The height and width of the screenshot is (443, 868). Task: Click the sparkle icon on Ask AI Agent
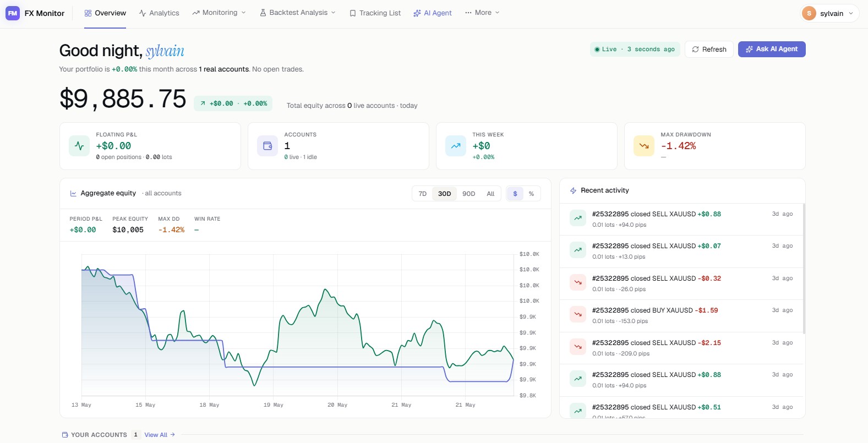click(749, 49)
